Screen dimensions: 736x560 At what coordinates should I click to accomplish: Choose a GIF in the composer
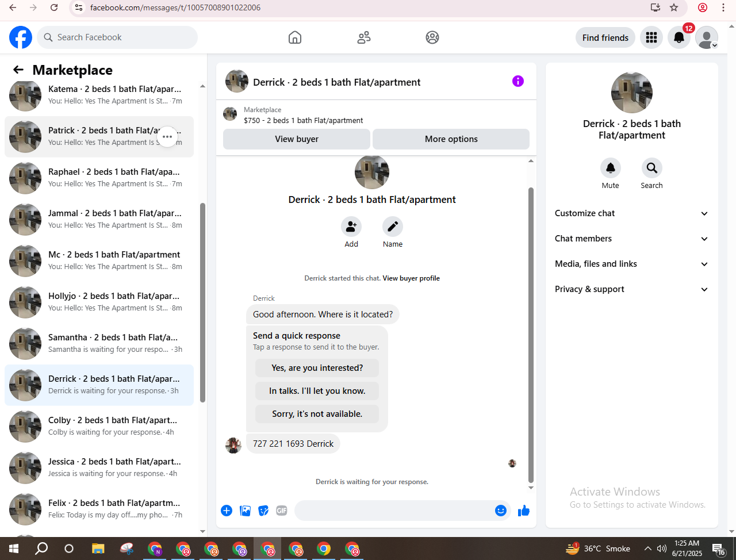click(282, 511)
